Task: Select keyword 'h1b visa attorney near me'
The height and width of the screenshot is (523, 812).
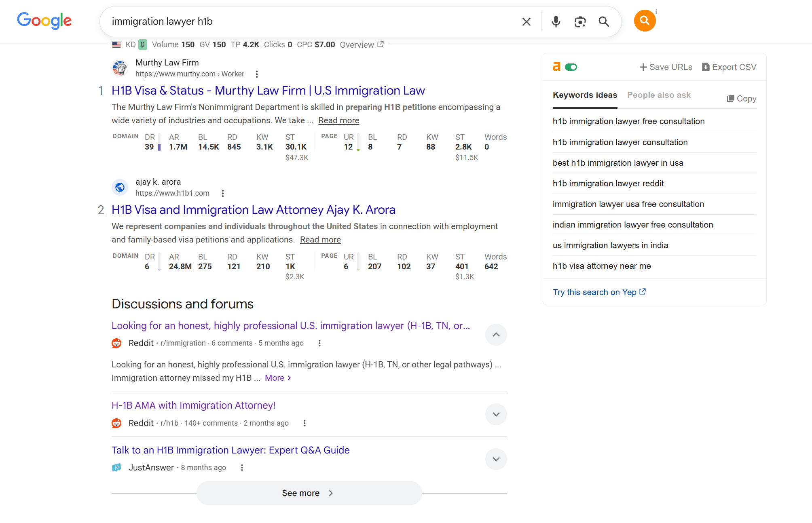Action: pos(602,266)
